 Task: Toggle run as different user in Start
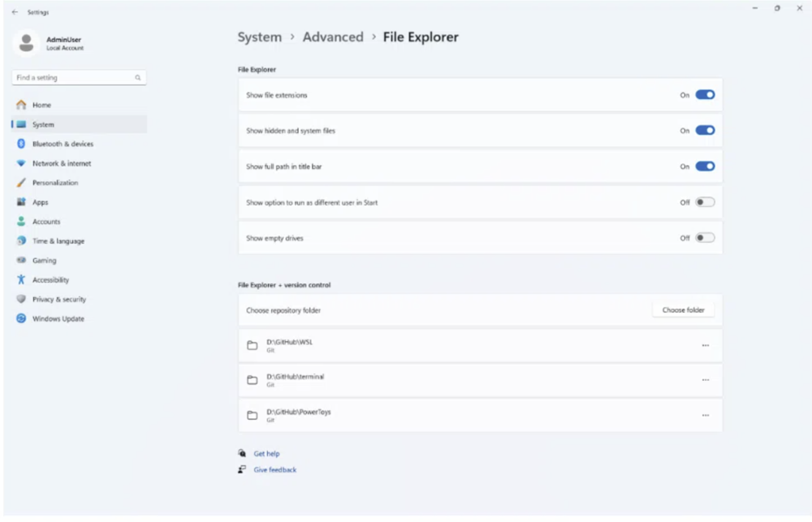[x=705, y=202]
